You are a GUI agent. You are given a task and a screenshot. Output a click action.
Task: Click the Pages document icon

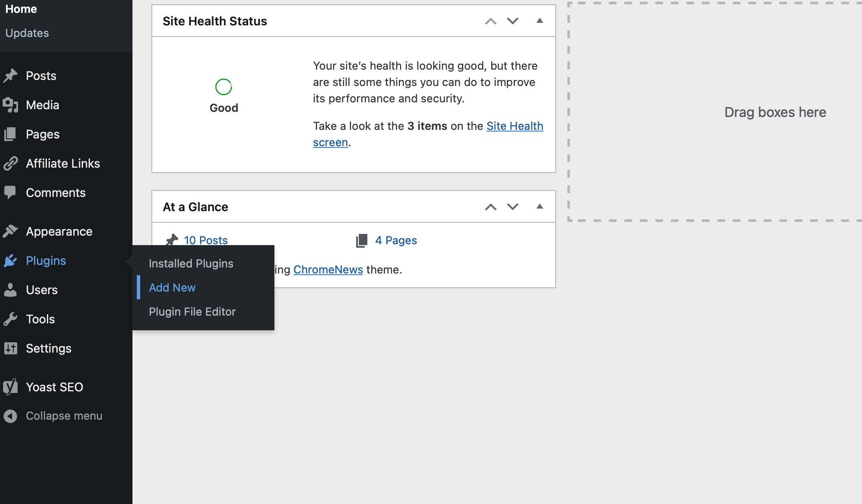point(11,134)
